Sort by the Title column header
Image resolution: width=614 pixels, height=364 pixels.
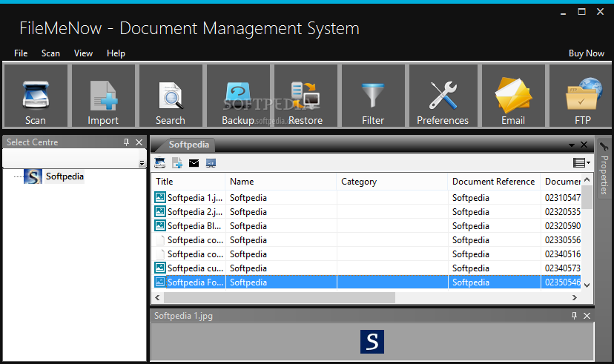tap(188, 182)
